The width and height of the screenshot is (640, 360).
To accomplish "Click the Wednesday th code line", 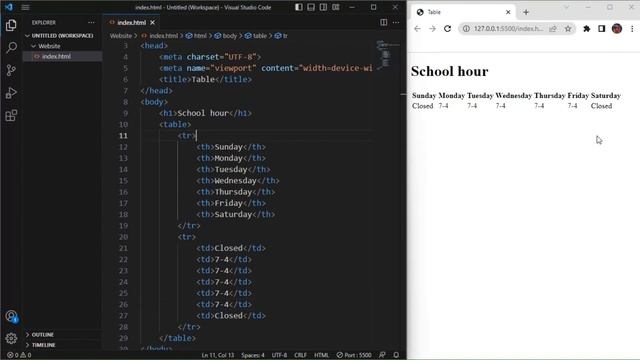I will pos(238,180).
